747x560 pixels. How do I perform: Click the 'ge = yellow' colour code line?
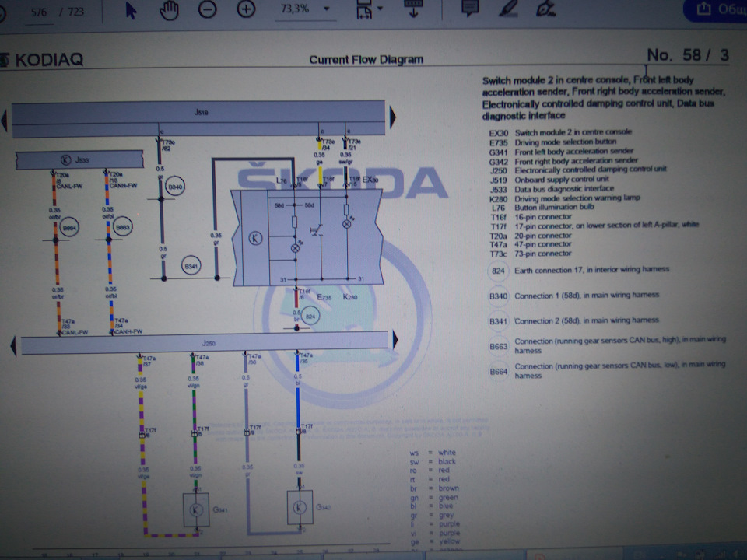[x=435, y=541]
